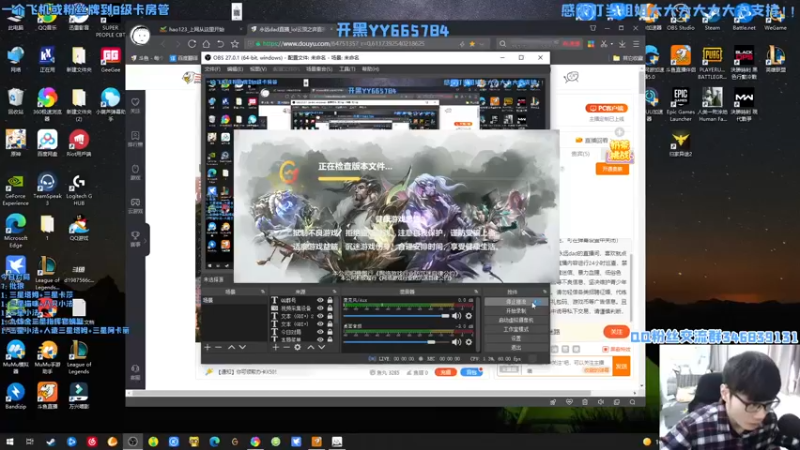Image resolution: width=800 pixels, height=450 pixels.
Task: Open 文件(F) menu in OBS
Action: pos(212,69)
